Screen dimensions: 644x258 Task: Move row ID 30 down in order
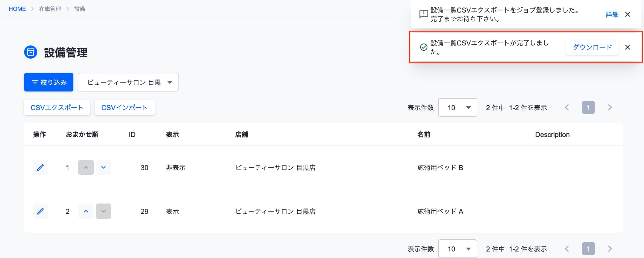(104, 167)
